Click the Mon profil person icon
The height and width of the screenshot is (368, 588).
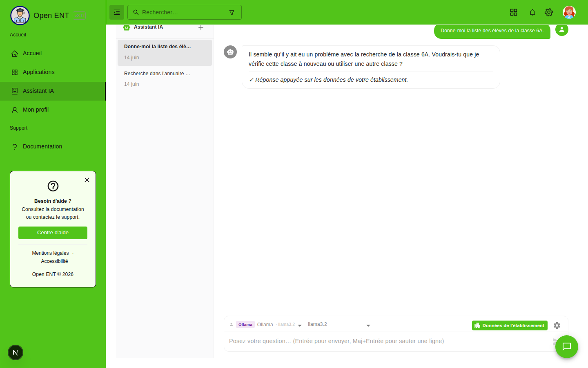(15, 110)
